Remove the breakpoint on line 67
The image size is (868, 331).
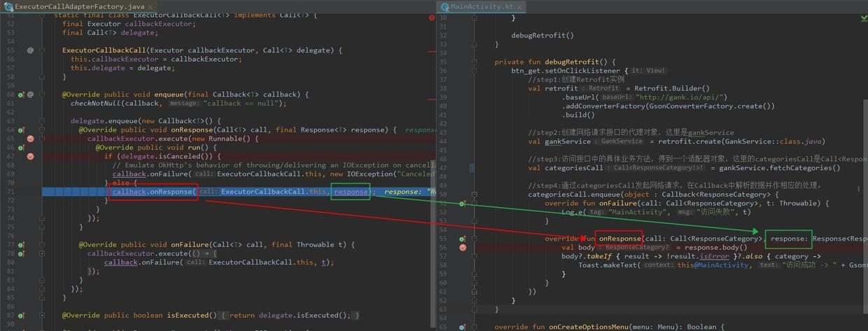[x=30, y=156]
